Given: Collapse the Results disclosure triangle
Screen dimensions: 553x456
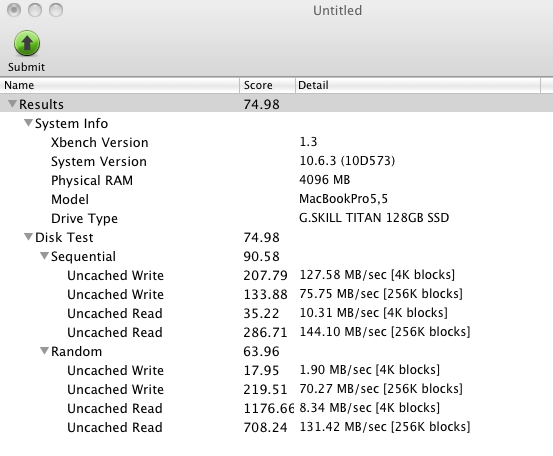Looking at the screenshot, I should pyautogui.click(x=12, y=104).
